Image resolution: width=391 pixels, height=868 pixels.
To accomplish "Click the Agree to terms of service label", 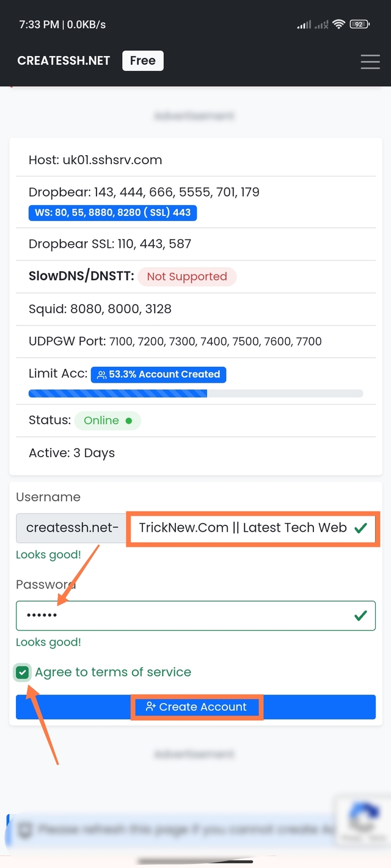I will 113,672.
